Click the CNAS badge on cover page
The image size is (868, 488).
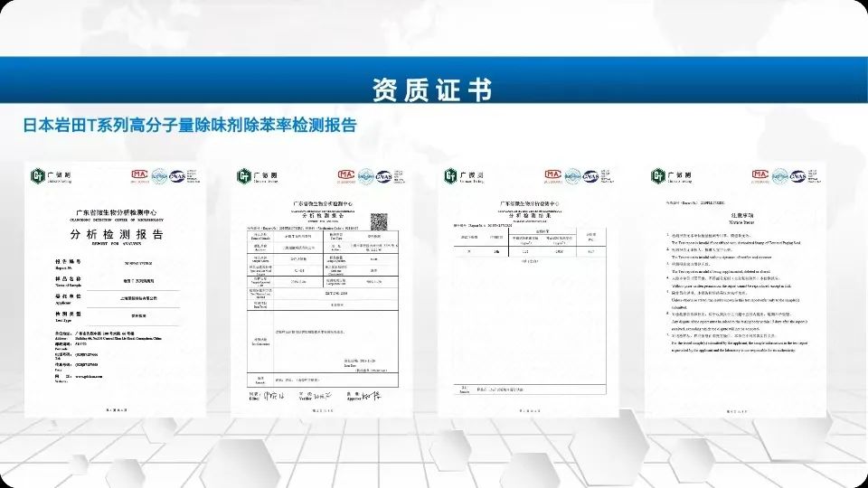[x=177, y=176]
